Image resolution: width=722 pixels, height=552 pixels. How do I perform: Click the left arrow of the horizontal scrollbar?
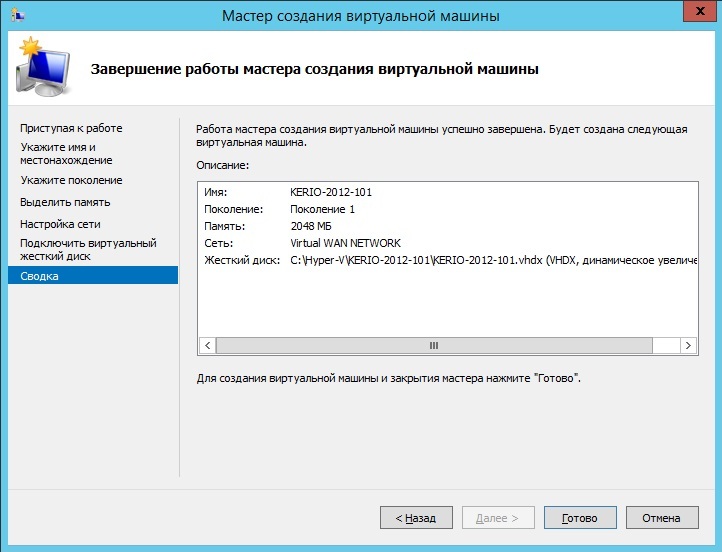pos(207,345)
